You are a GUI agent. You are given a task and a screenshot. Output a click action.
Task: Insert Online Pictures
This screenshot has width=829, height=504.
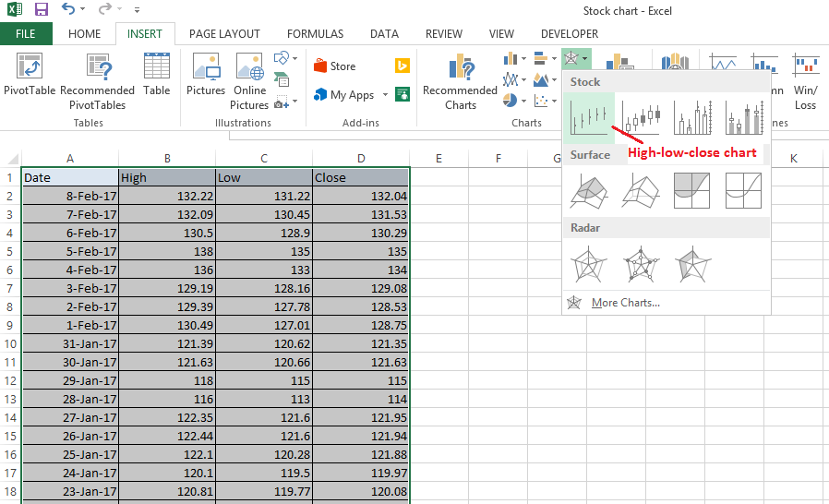tap(249, 82)
